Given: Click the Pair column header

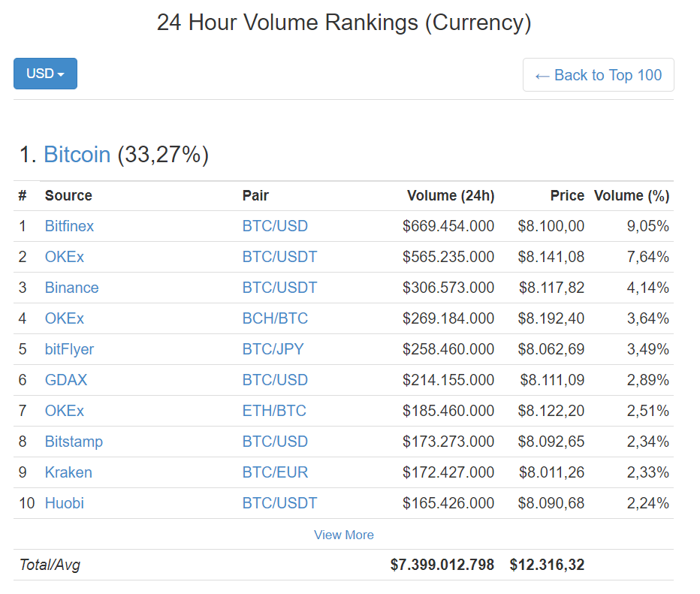Looking at the screenshot, I should (255, 195).
